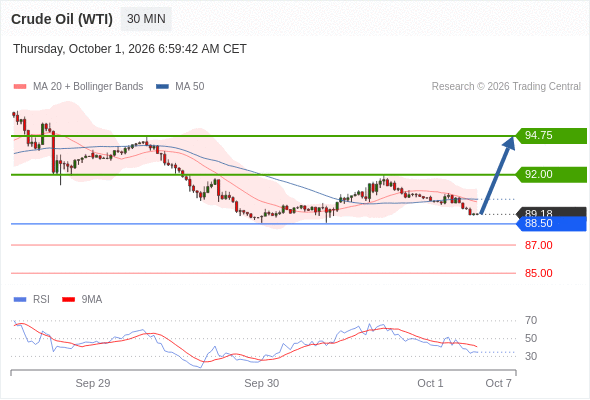Click the Crude Oil (WTI) title
The height and width of the screenshot is (400, 590).
tap(62, 19)
